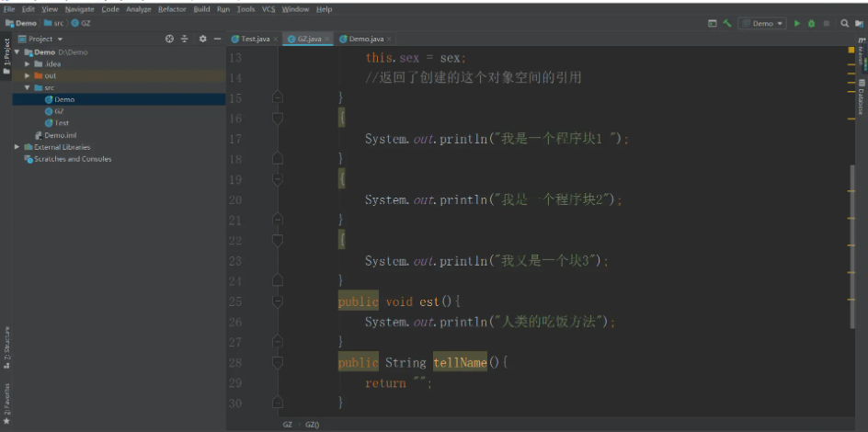Click run-anything window icon left of hammer
Image resolution: width=868 pixels, height=432 pixels.
(x=713, y=23)
